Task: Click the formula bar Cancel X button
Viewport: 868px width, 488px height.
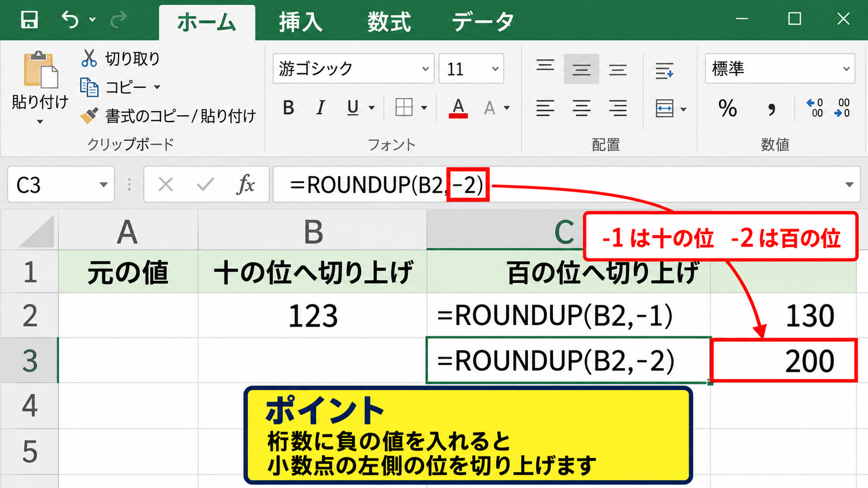Action: (166, 184)
